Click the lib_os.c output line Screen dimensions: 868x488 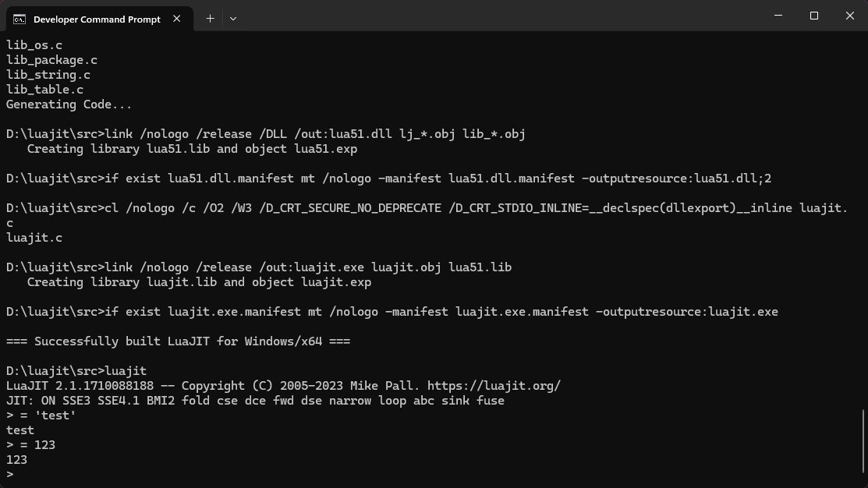[34, 45]
